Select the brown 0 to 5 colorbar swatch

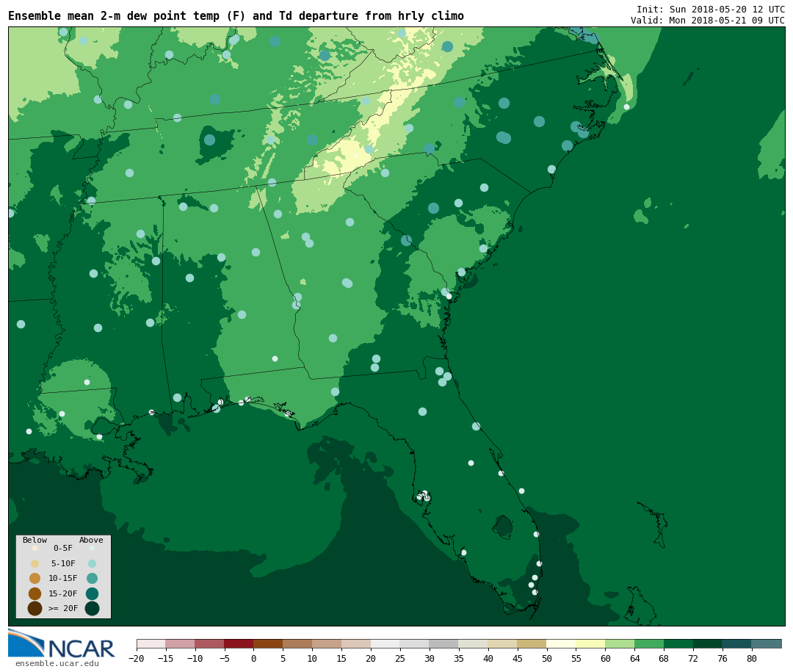click(x=268, y=644)
